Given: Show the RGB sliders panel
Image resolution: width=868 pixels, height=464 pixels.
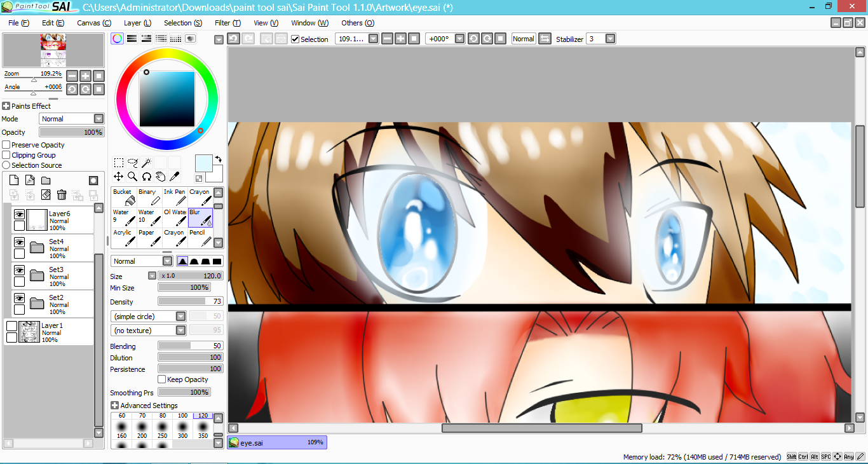Looking at the screenshot, I should (x=132, y=39).
